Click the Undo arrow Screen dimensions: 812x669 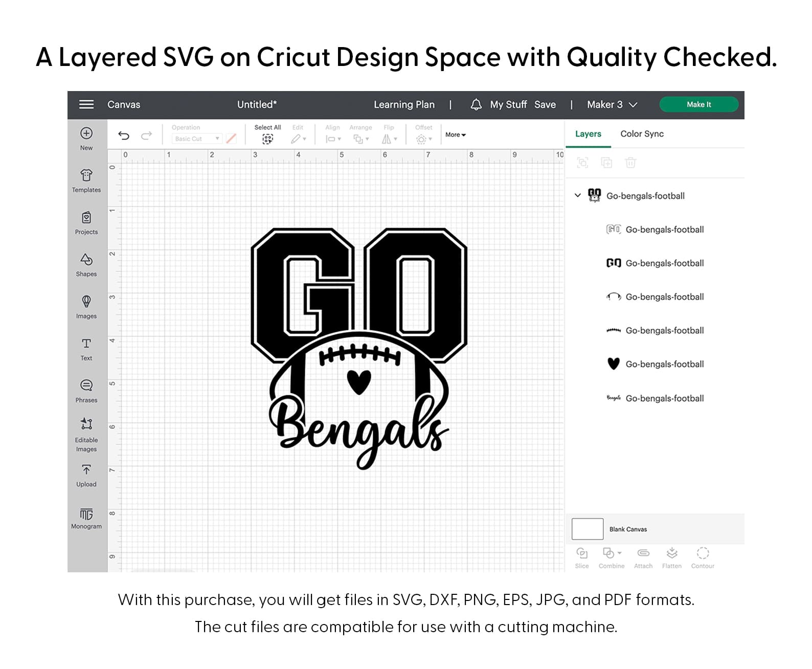tap(124, 136)
